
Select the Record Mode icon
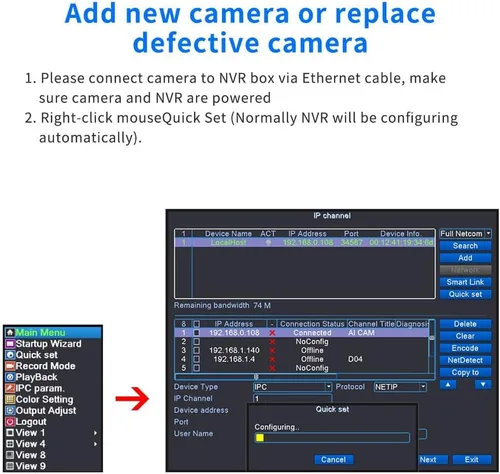pyautogui.click(x=10, y=366)
